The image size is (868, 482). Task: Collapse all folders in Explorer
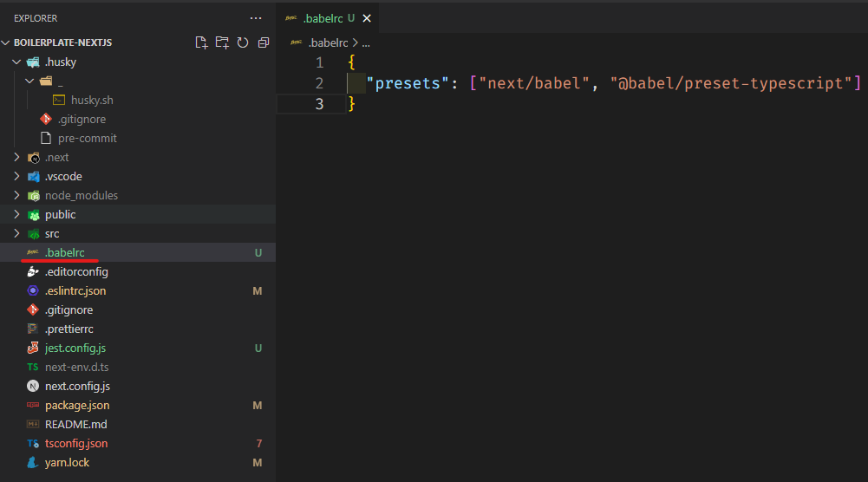tap(264, 42)
